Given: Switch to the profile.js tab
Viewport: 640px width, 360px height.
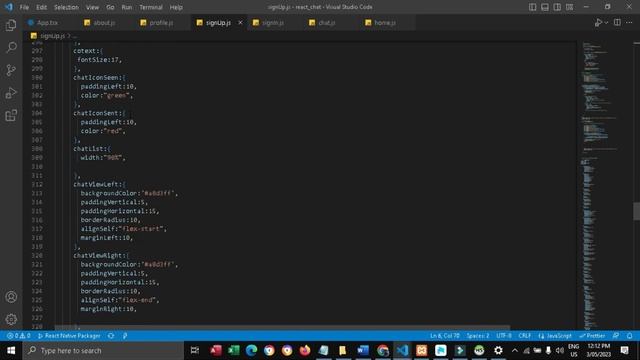Looking at the screenshot, I should point(162,22).
